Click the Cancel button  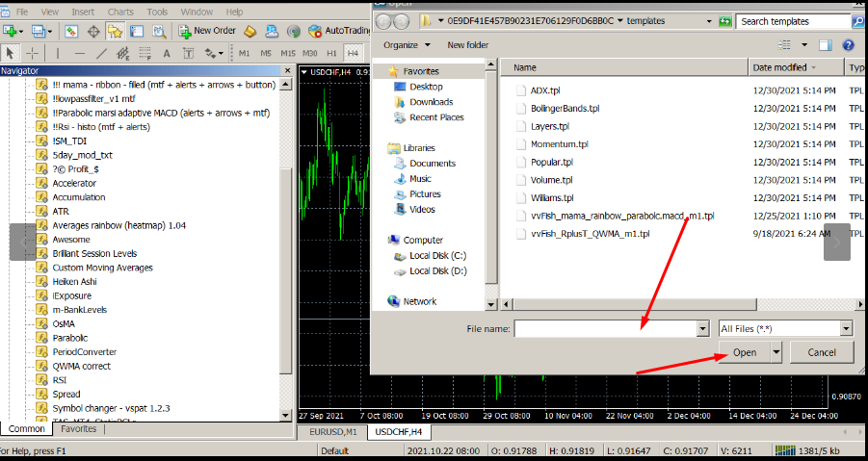pos(821,352)
